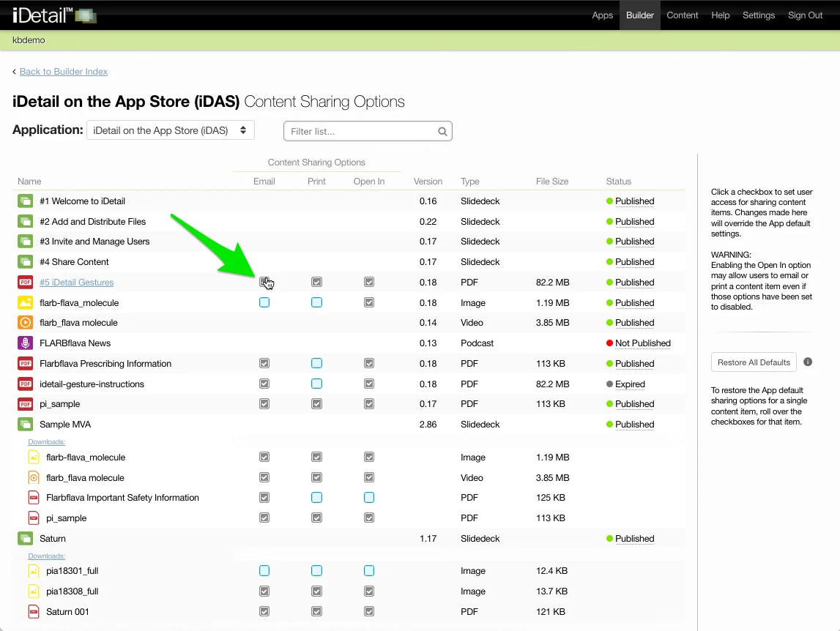Open the Not Published status for FLARBflava News
This screenshot has height=631, width=840.
pyautogui.click(x=642, y=343)
